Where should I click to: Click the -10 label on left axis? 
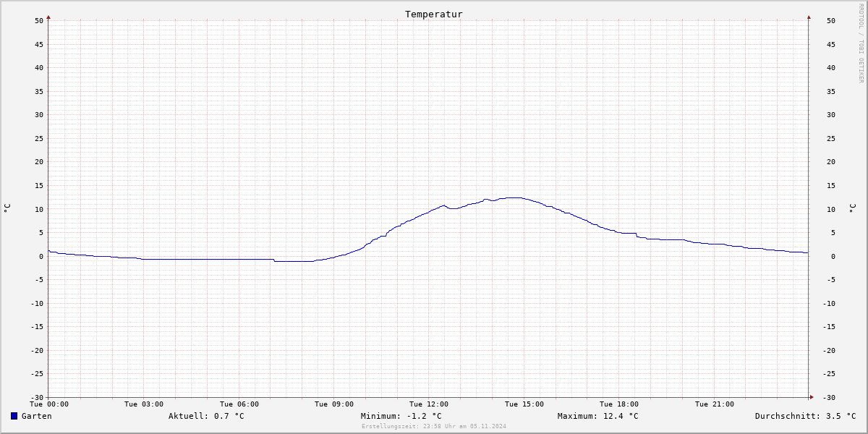coord(37,303)
